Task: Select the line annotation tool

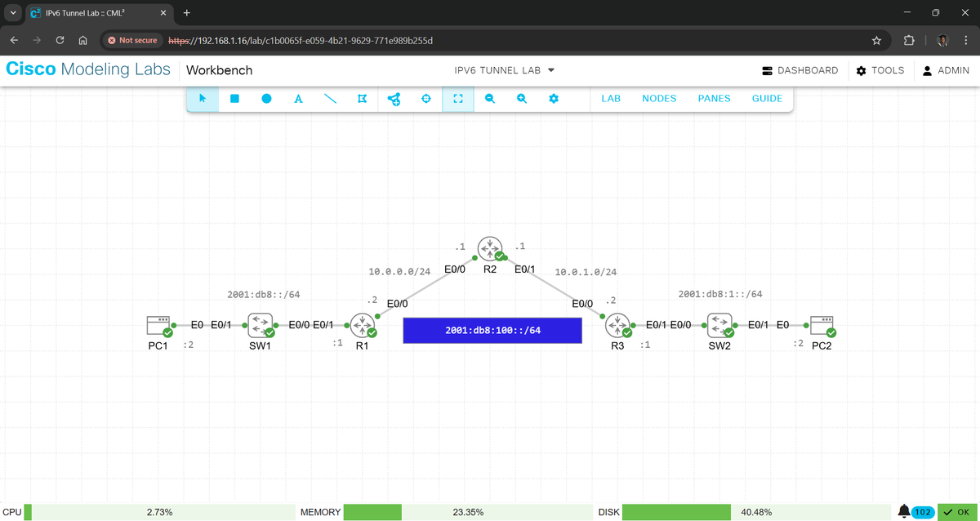Action: (331, 99)
